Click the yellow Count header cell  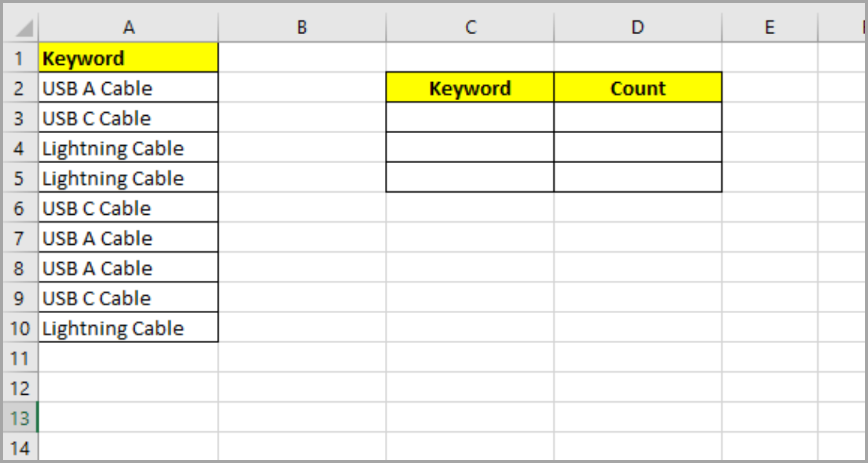click(x=637, y=87)
